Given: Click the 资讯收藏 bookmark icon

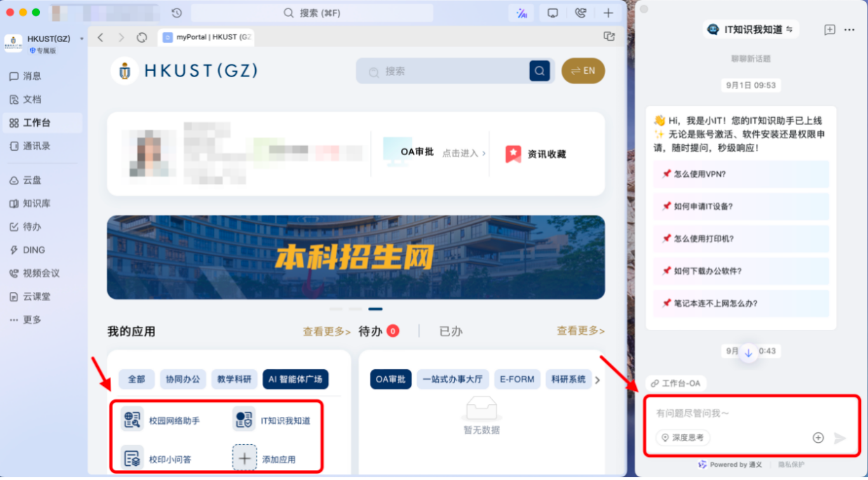Looking at the screenshot, I should [513, 154].
